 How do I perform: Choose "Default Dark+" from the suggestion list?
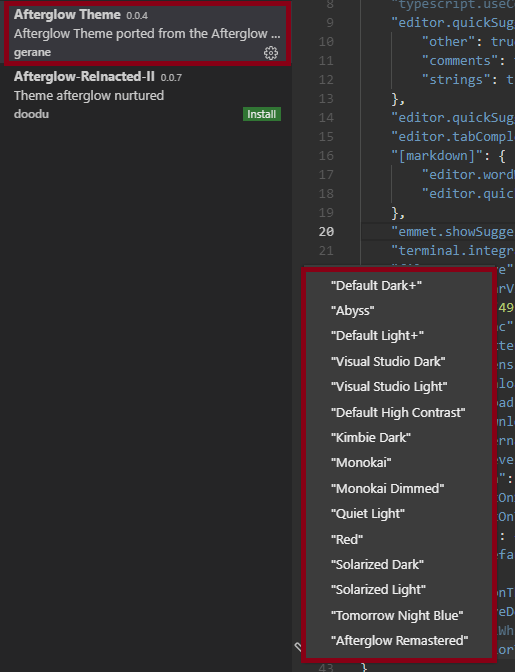[x=376, y=285]
